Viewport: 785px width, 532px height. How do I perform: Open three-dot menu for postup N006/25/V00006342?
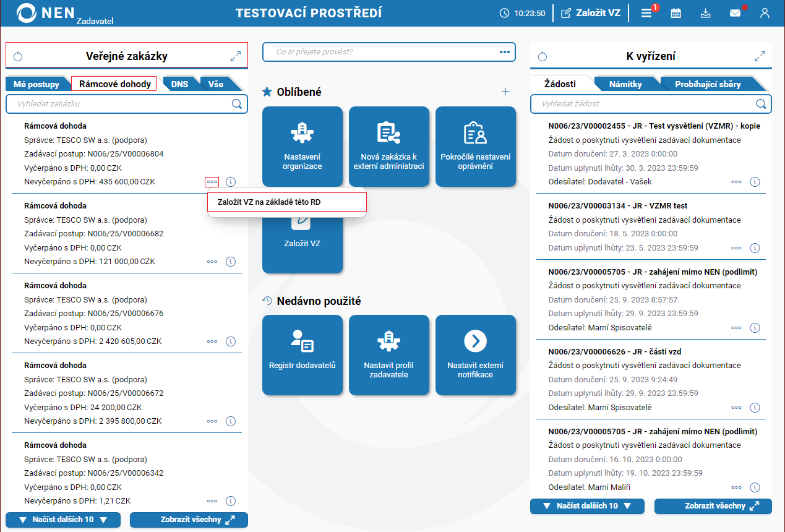[x=212, y=501]
